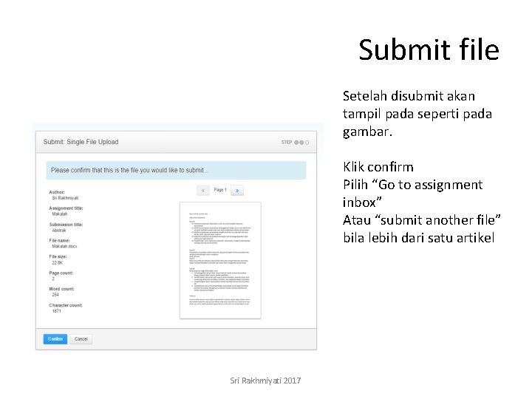The image size is (532, 399).
Task: Click the blue Confirm button
Action: [55, 339]
